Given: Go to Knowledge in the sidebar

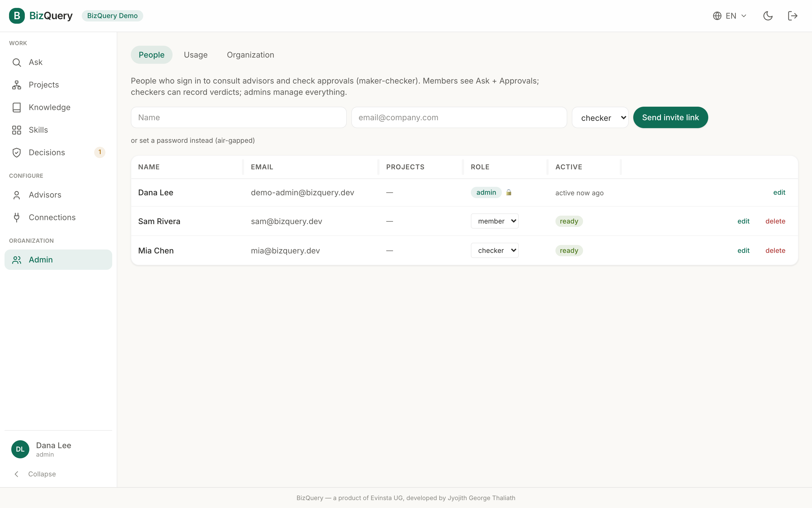Looking at the screenshot, I should [x=58, y=108].
